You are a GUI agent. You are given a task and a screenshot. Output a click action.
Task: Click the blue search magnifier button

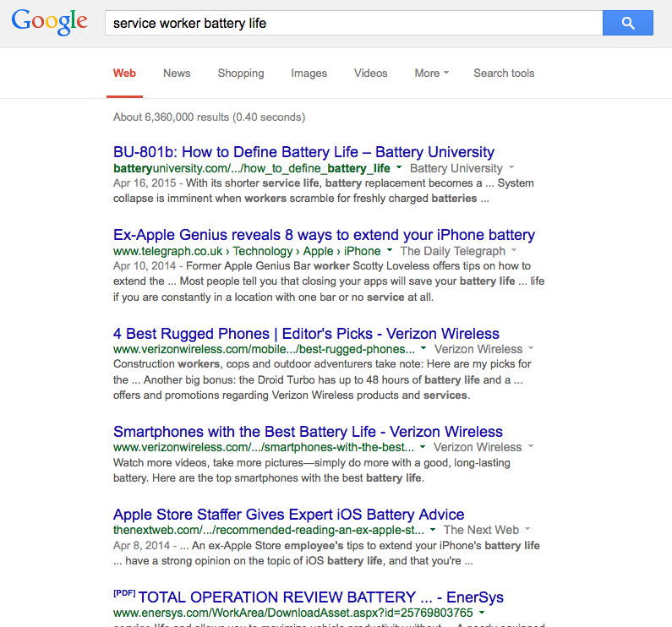click(627, 23)
